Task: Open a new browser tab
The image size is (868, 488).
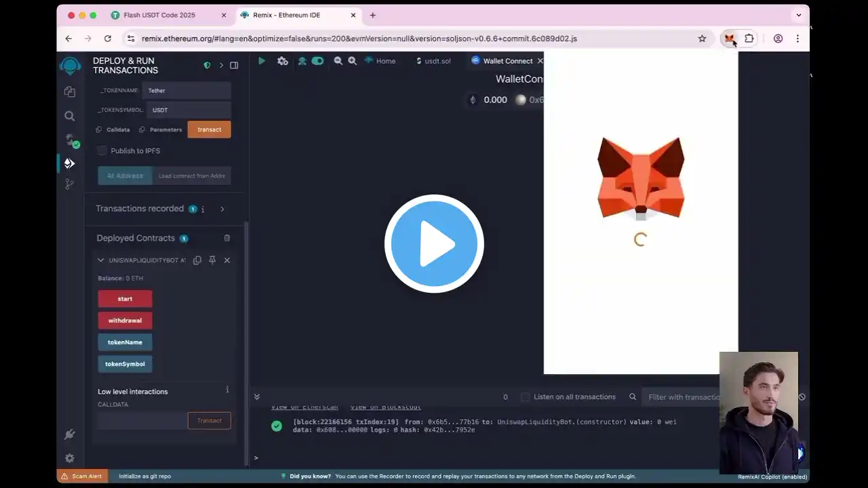Action: pos(372,15)
